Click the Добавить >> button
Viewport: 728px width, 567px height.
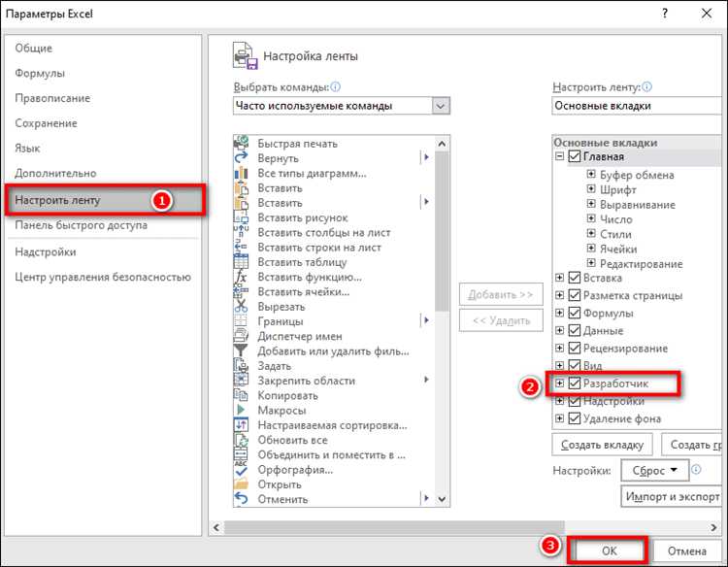tap(501, 294)
